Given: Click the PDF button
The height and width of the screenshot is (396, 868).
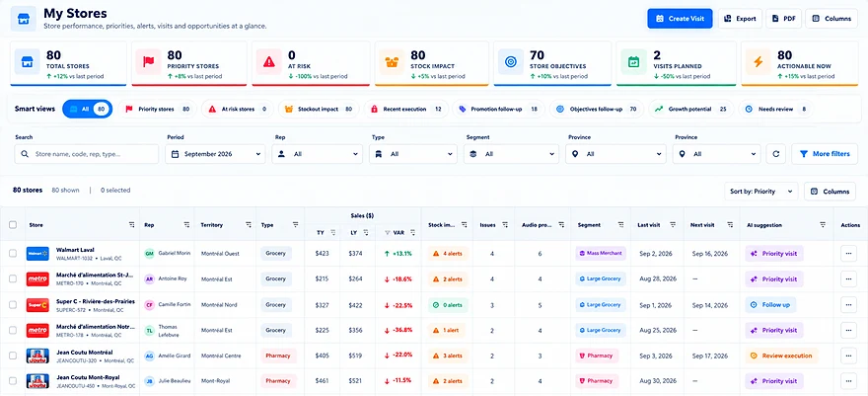Looking at the screenshot, I should click(783, 19).
